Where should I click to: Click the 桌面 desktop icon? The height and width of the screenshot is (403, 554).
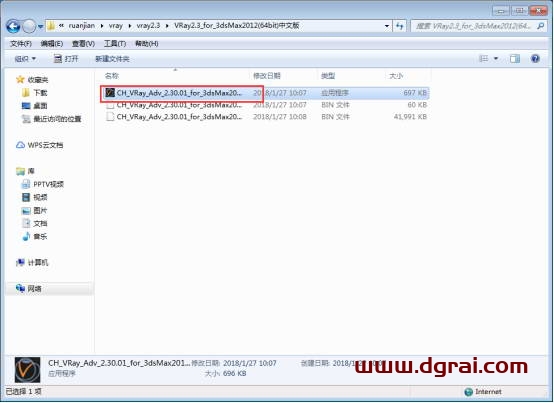point(26,106)
